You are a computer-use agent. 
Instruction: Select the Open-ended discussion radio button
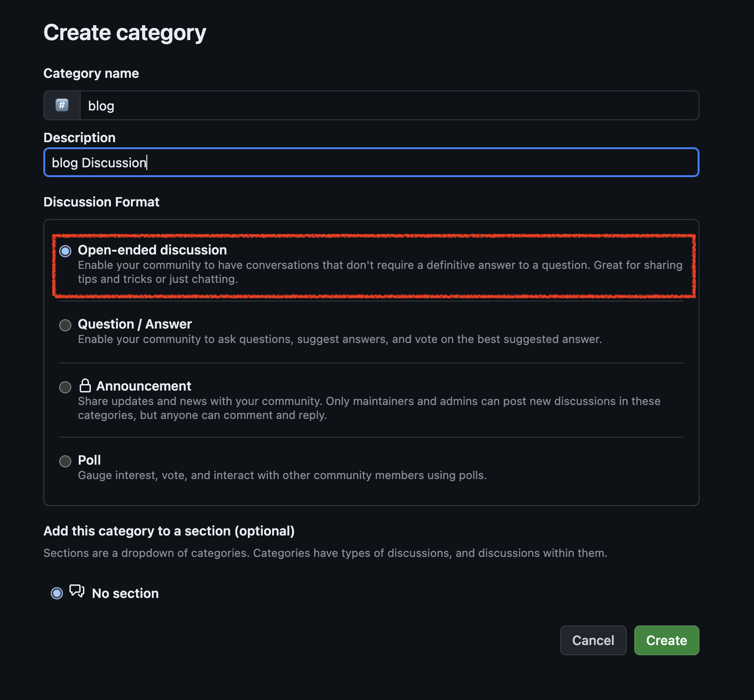click(65, 251)
